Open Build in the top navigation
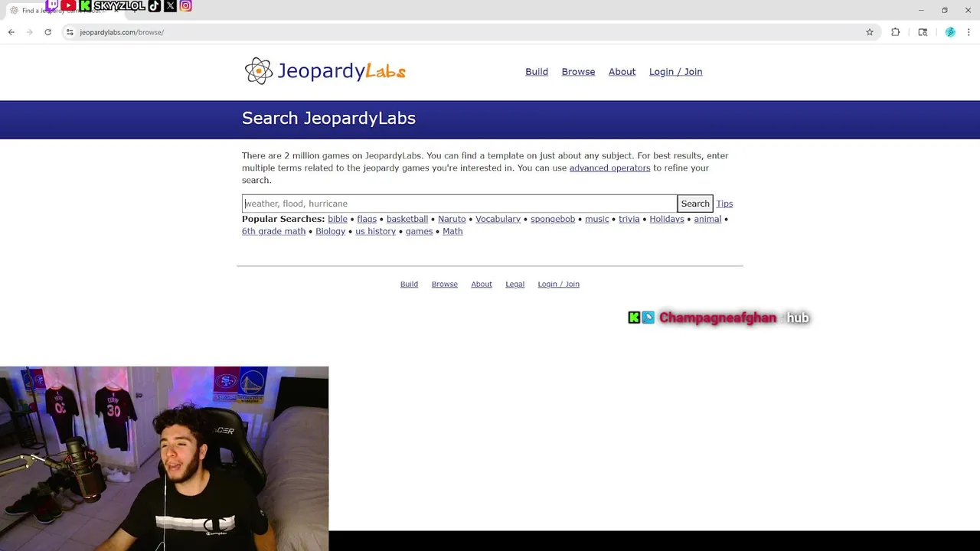 tap(537, 72)
